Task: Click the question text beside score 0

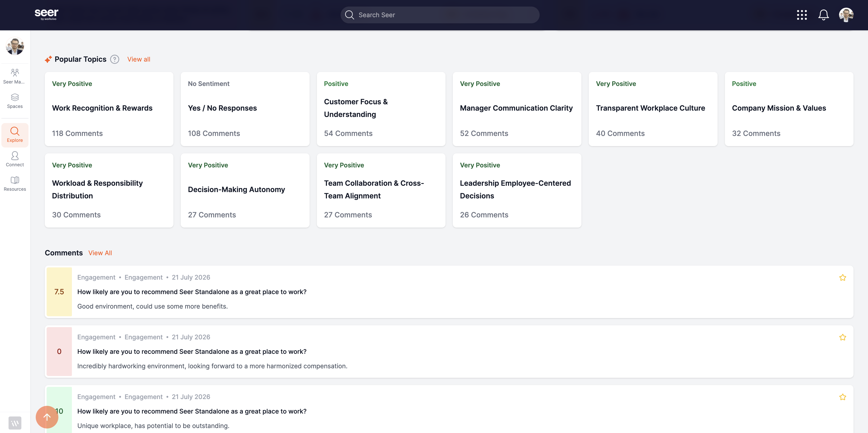Action: (x=192, y=352)
